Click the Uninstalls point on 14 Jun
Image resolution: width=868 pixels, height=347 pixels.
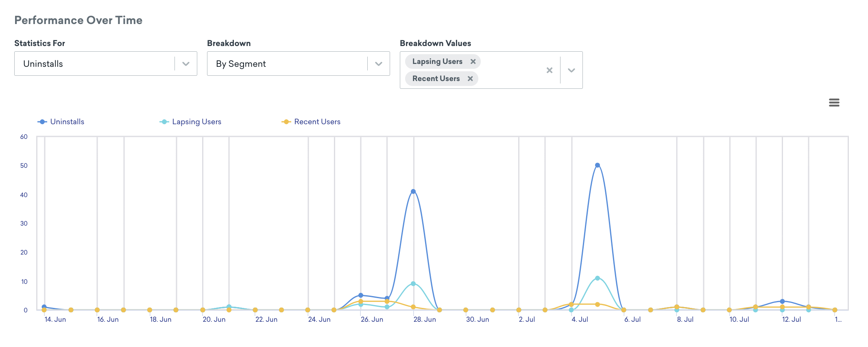point(44,307)
